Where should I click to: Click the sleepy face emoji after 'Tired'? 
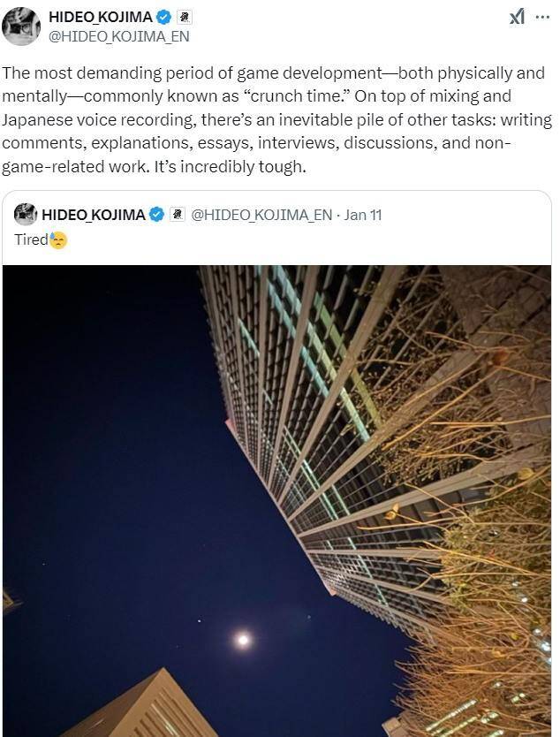click(58, 239)
